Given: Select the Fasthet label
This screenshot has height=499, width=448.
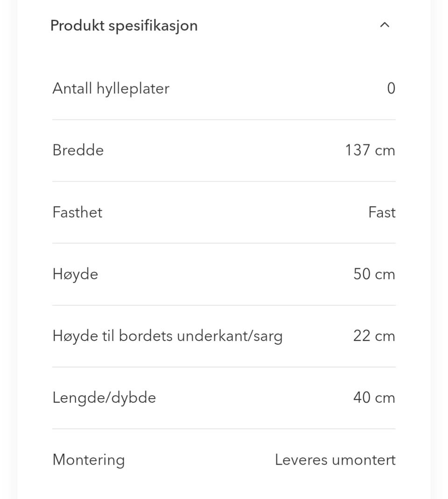Looking at the screenshot, I should click(77, 212).
